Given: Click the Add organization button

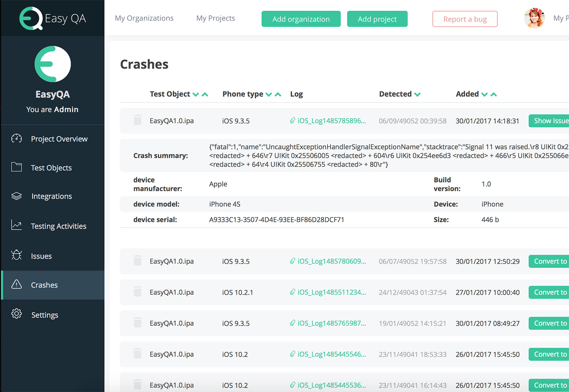Looking at the screenshot, I should 301,19.
